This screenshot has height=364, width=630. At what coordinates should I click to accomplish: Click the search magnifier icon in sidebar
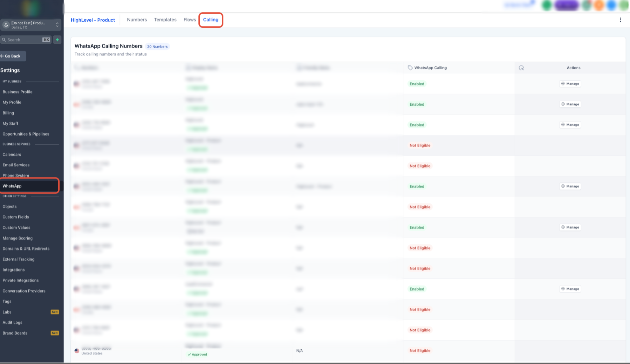pos(4,40)
